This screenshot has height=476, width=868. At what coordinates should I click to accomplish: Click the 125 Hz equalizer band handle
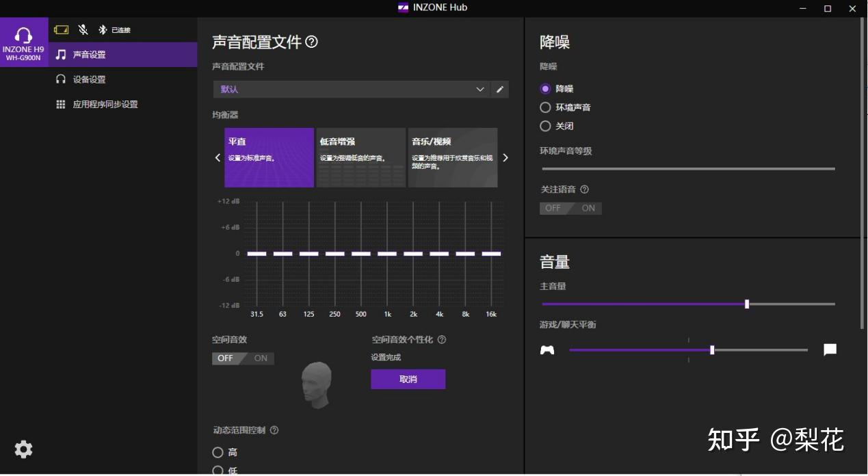pos(308,254)
